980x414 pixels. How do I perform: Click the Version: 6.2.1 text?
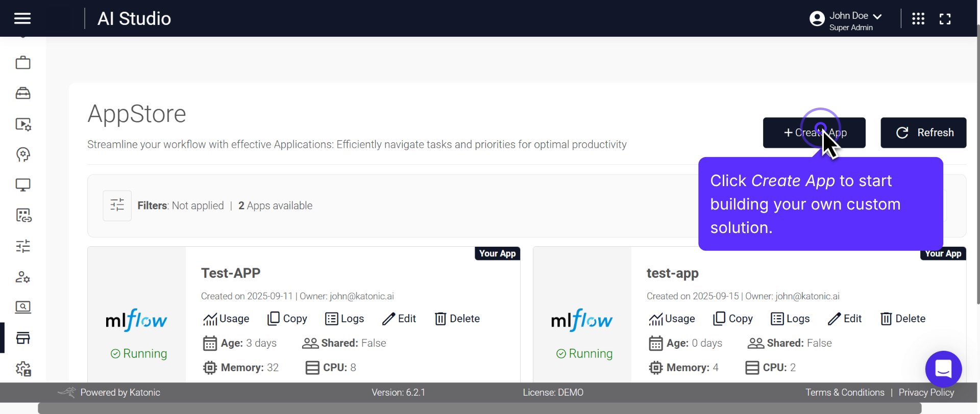[398, 392]
